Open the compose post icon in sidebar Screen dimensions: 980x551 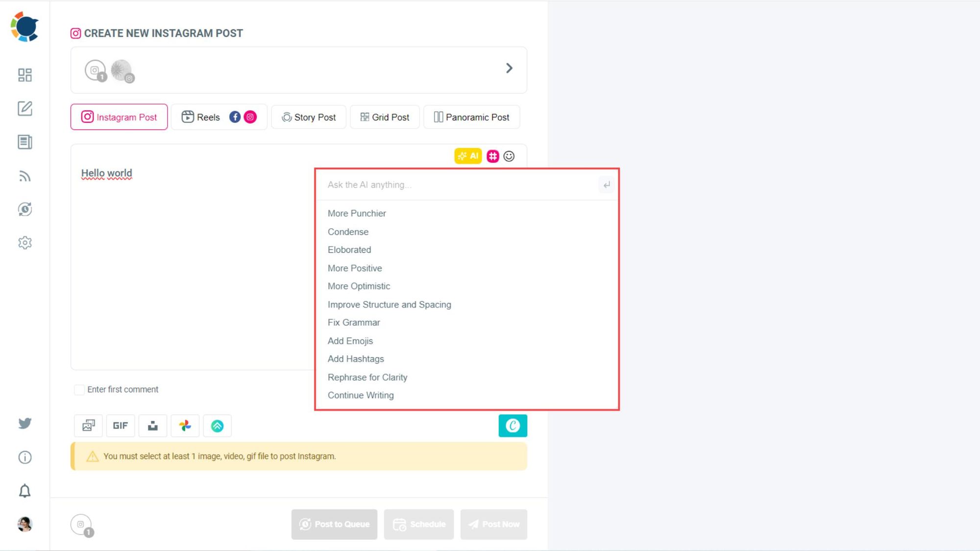click(x=24, y=109)
